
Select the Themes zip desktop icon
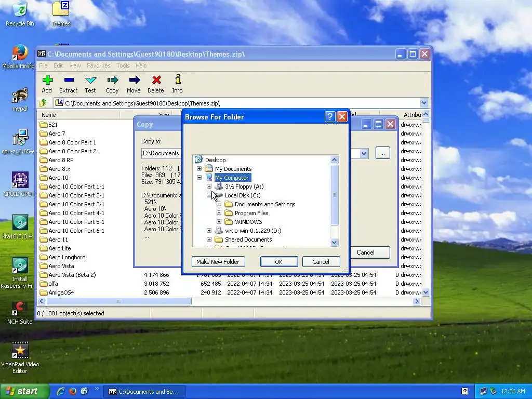click(61, 14)
